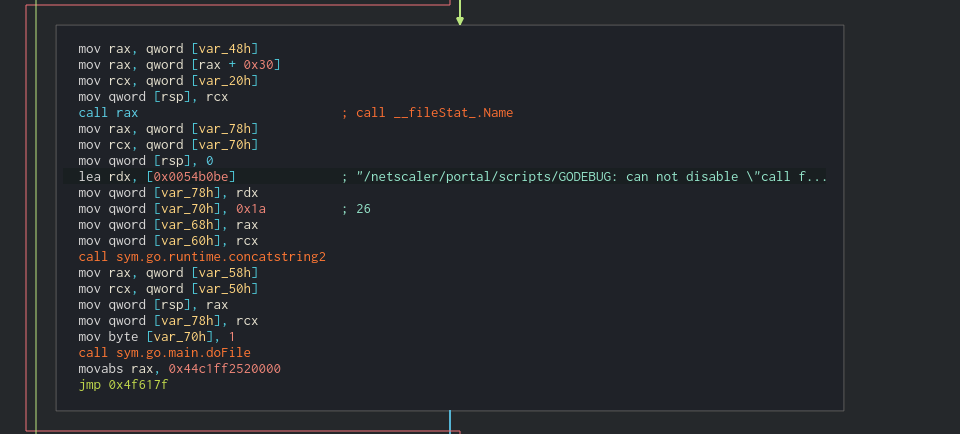Click the blue outgoing edge below the block
The width and height of the screenshot is (960, 434).
(x=450, y=422)
